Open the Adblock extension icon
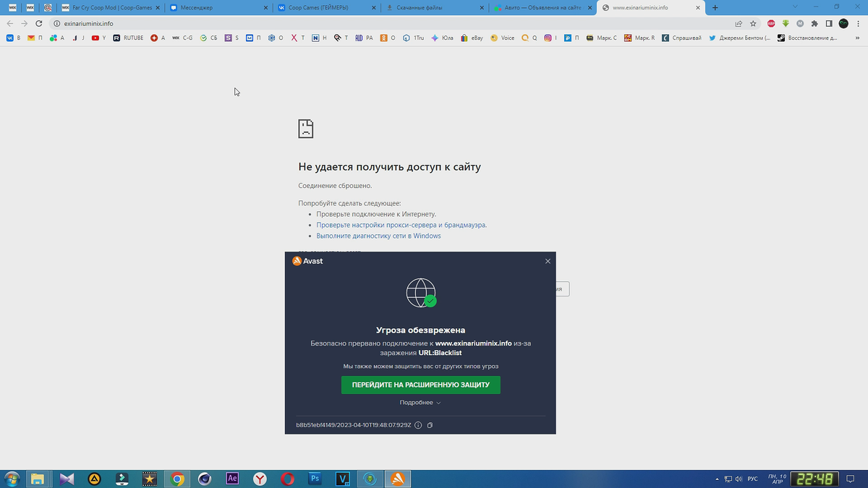 [x=771, y=23]
